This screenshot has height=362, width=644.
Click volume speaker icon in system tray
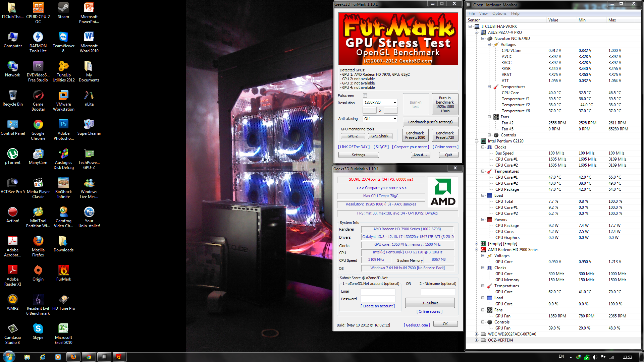[x=595, y=357]
